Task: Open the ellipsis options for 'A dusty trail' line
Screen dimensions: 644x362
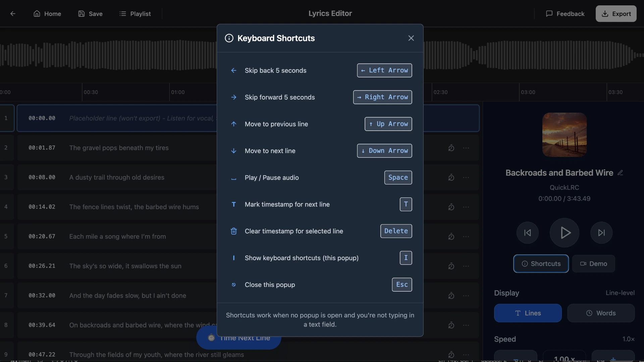Action: [x=467, y=177]
